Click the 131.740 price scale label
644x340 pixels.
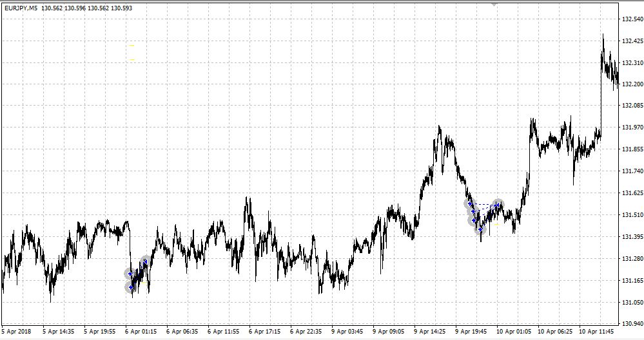pyautogui.click(x=632, y=171)
